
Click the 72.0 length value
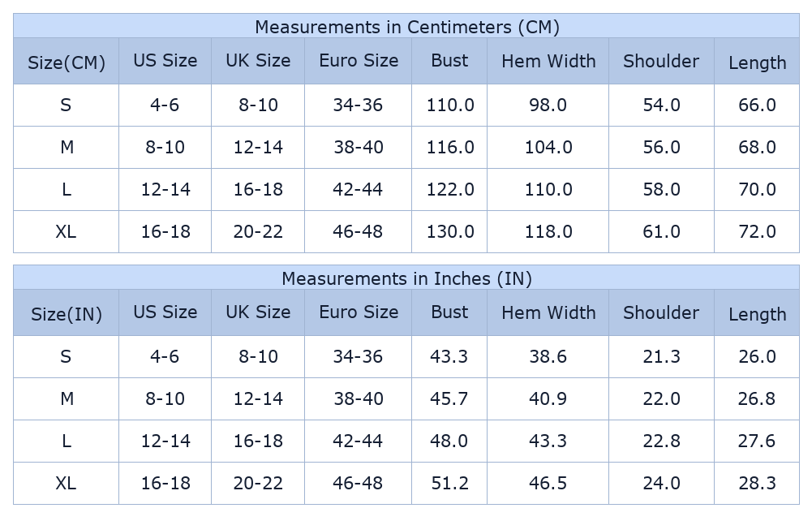point(757,231)
